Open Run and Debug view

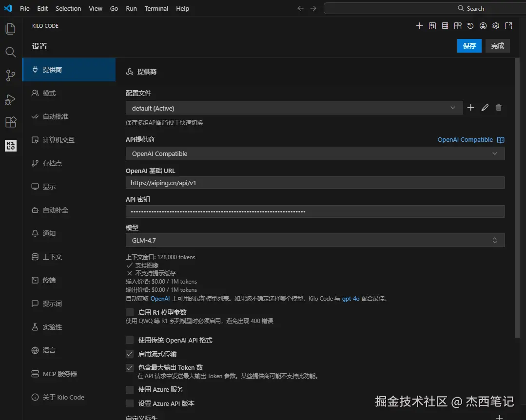(10, 99)
